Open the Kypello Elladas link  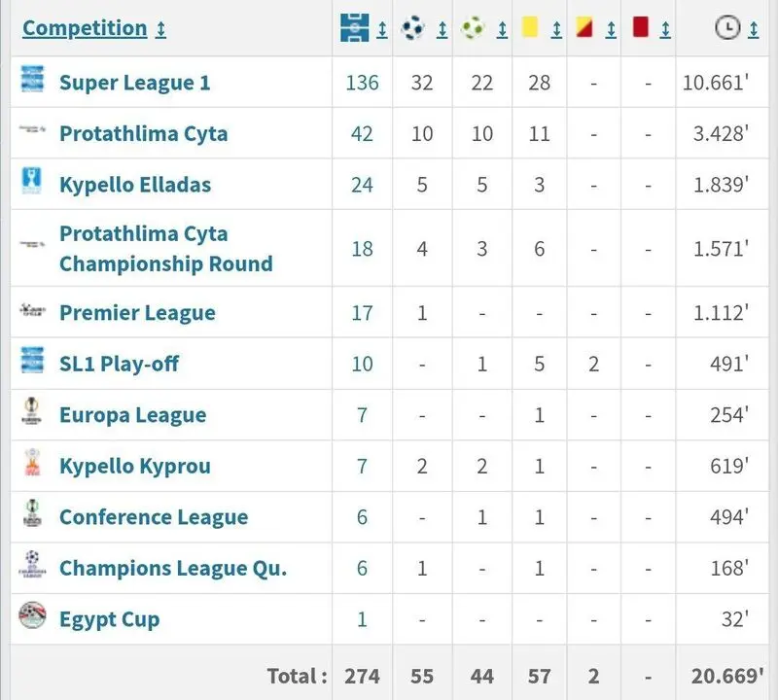point(135,185)
